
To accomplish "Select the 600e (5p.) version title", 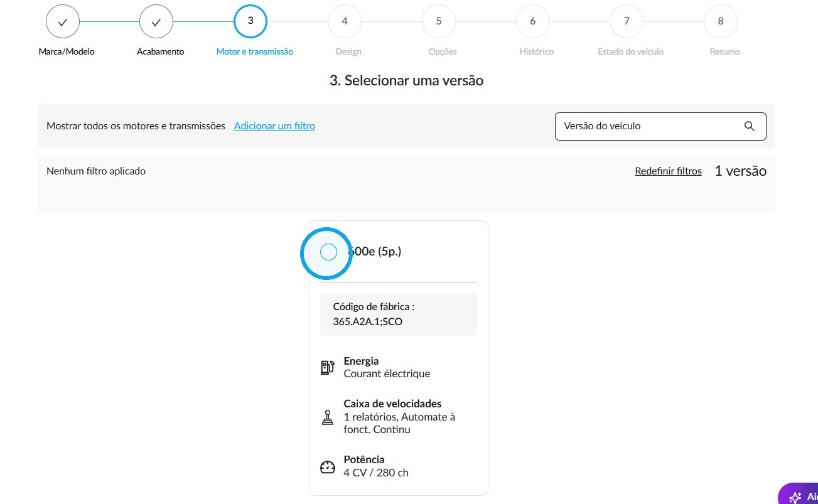I will click(374, 252).
